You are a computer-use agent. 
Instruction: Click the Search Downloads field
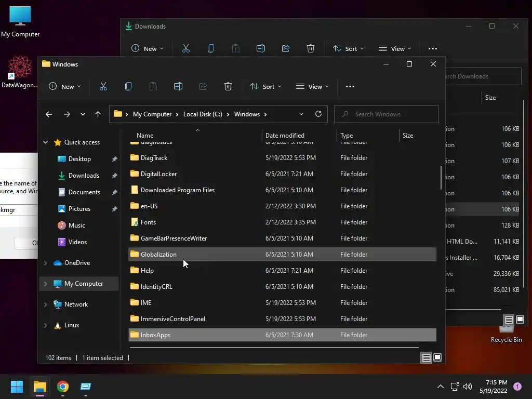tap(483, 76)
